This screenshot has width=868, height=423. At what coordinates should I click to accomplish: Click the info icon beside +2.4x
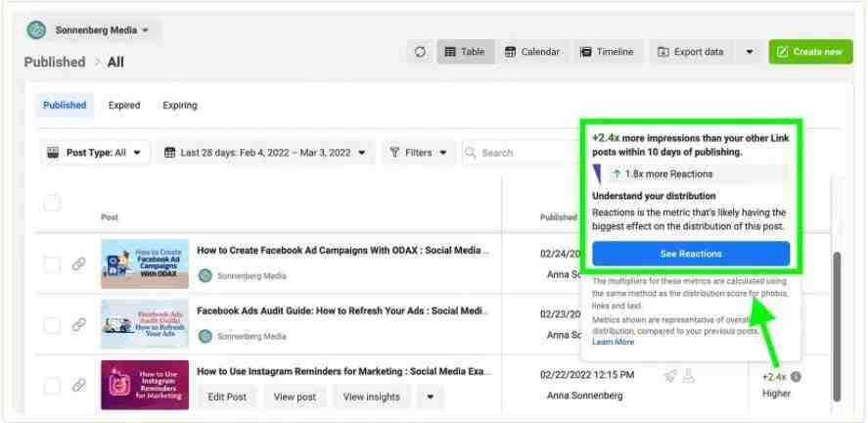[796, 377]
